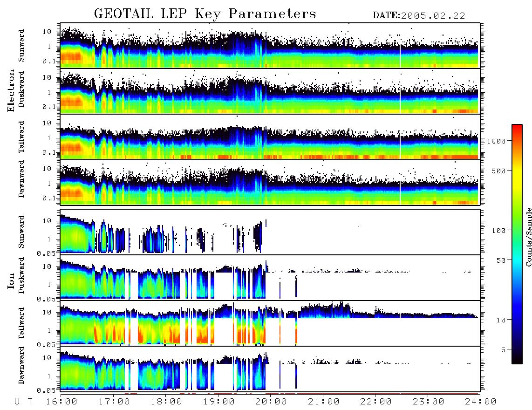Image resolution: width=532 pixels, height=410 pixels.
Task: Click the 22:00 time tick label
Action: pos(376,402)
